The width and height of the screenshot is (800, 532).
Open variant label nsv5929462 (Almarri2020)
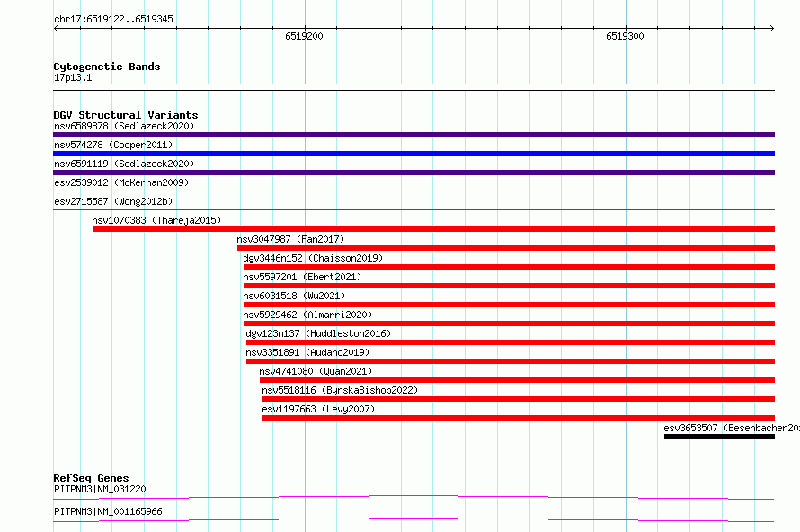point(307,315)
